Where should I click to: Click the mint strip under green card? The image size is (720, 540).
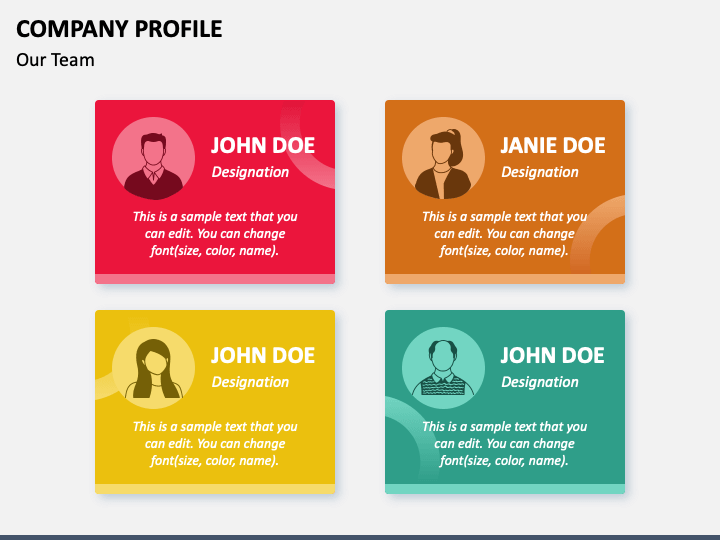[x=505, y=489]
